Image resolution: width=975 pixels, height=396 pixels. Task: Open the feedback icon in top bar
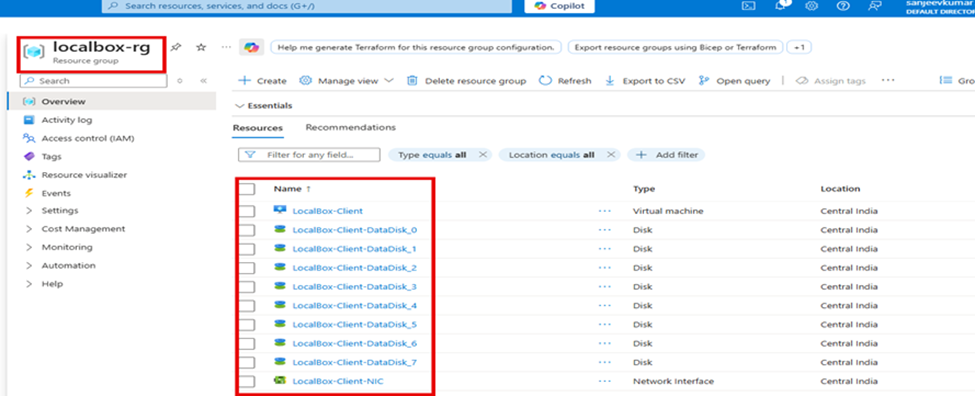(875, 6)
